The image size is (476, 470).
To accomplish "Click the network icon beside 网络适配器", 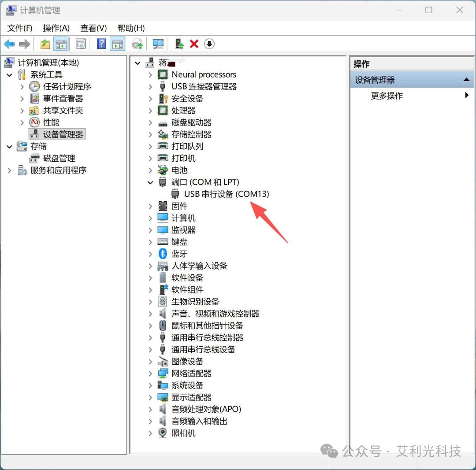I will point(163,373).
